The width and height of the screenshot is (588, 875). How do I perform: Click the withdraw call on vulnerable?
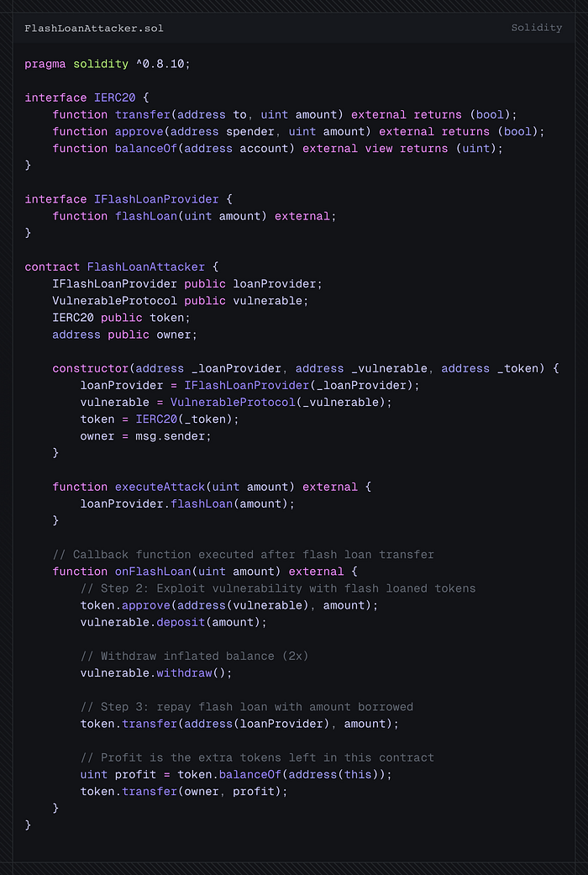click(184, 673)
